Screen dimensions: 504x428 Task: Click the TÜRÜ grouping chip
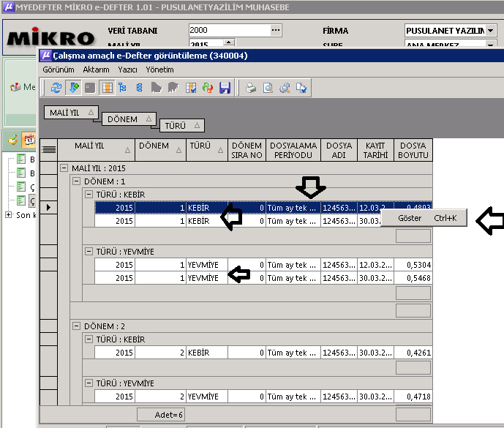181,126
